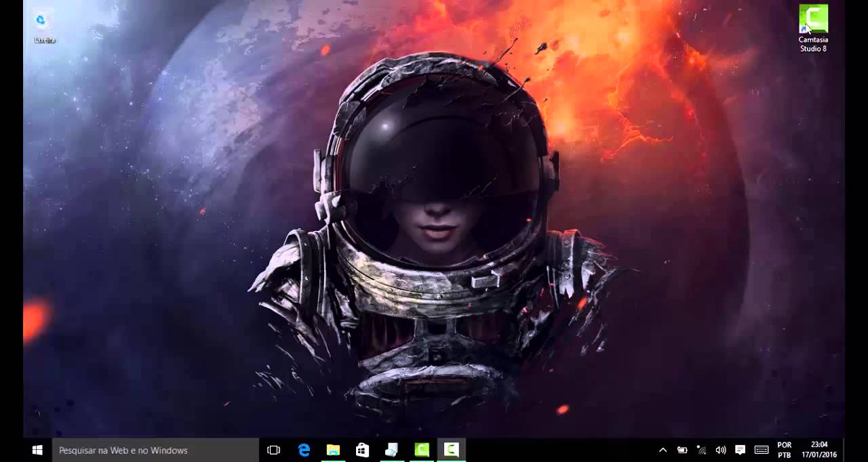
Task: Open the Windows Store taskbar icon
Action: coord(363,450)
